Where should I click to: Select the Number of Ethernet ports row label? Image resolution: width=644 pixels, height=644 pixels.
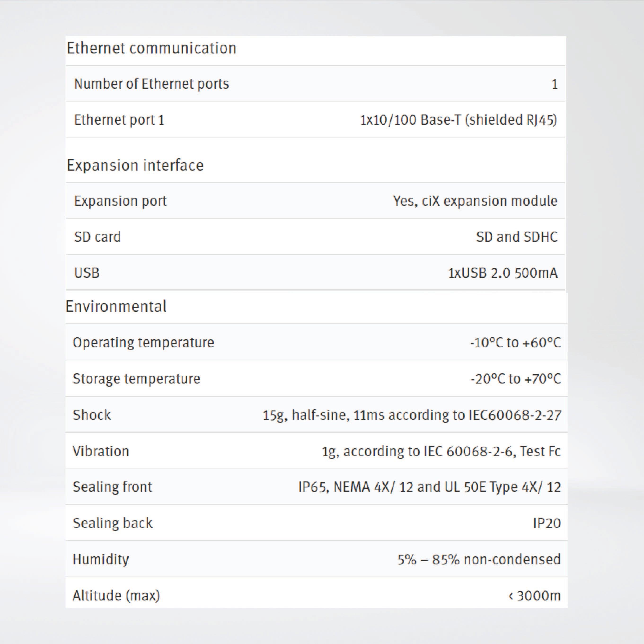(x=151, y=84)
